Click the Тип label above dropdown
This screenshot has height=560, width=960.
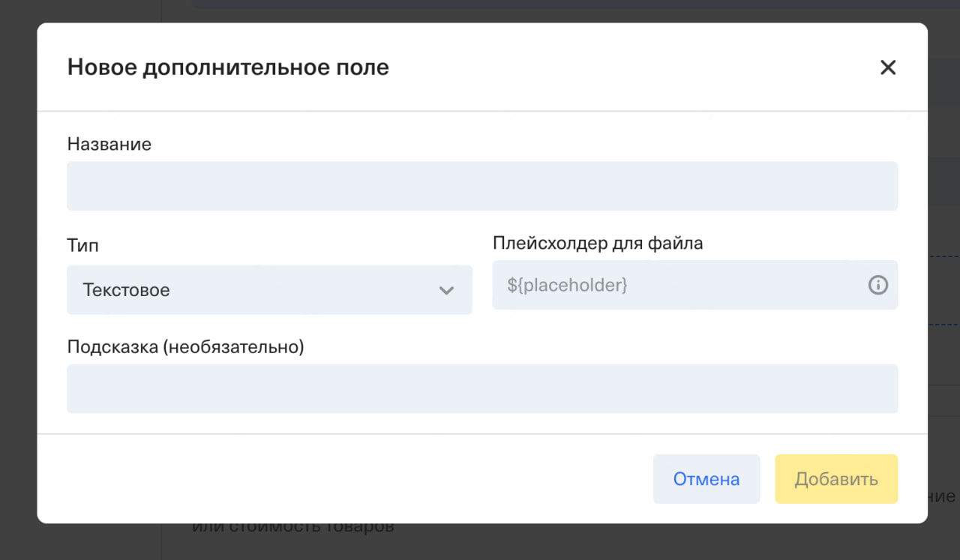[82, 245]
